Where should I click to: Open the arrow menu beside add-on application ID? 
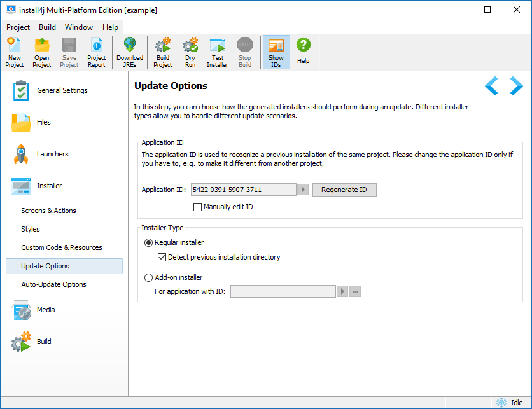point(342,291)
